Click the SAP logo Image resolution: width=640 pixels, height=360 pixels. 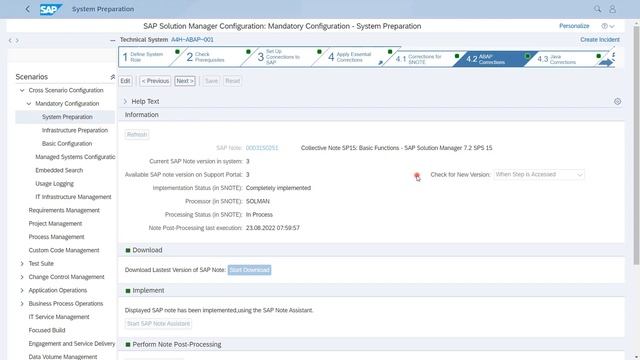(51, 9)
